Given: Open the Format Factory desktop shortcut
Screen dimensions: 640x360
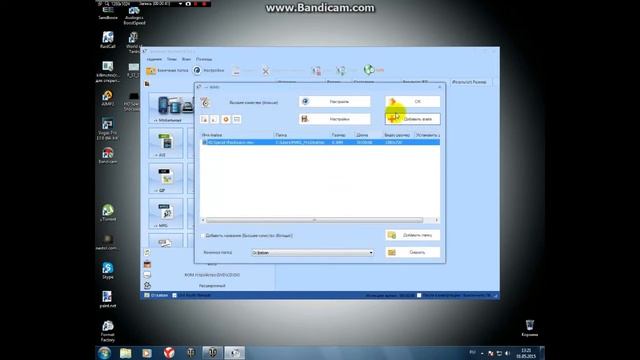Looking at the screenshot, I should pyautogui.click(x=108, y=331).
